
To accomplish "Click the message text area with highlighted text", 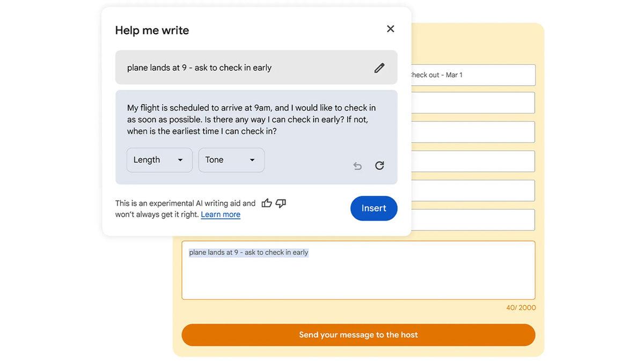I will 358,270.
